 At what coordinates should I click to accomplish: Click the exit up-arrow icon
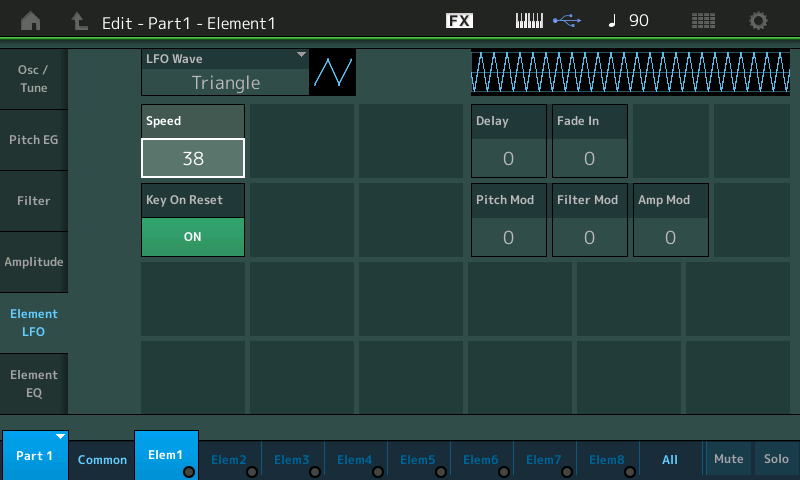pos(79,21)
